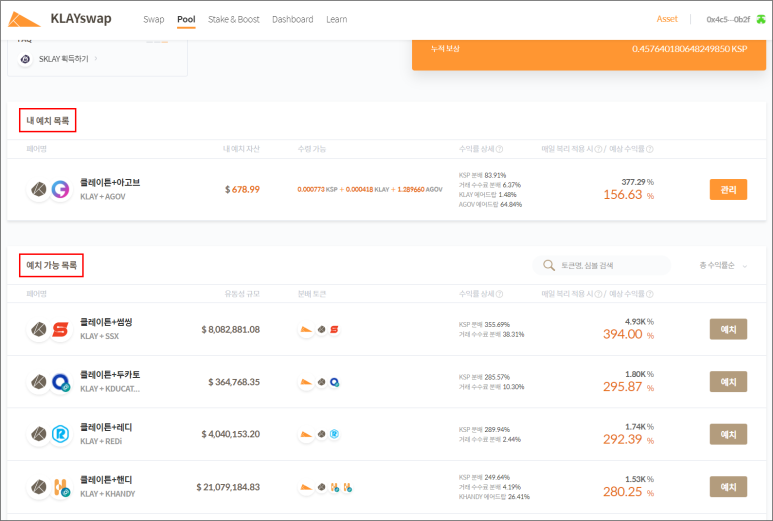Screen dimensions: 773x521
Task: Go to Stake & Boost
Action: pos(233,19)
